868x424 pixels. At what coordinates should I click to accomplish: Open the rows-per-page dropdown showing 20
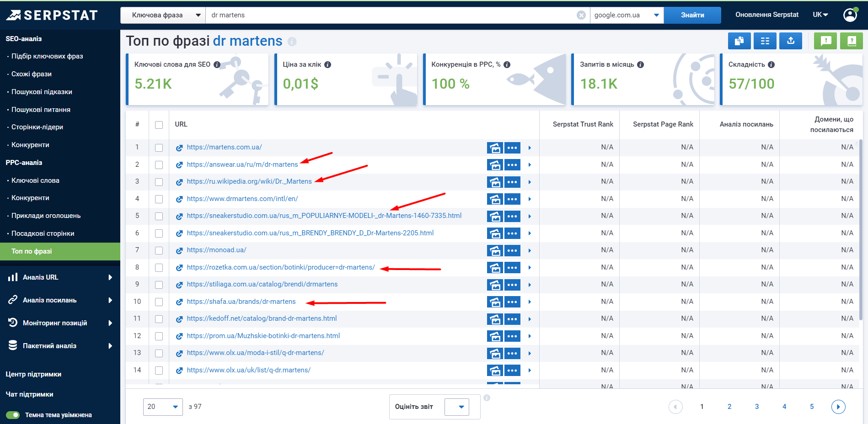click(x=162, y=407)
